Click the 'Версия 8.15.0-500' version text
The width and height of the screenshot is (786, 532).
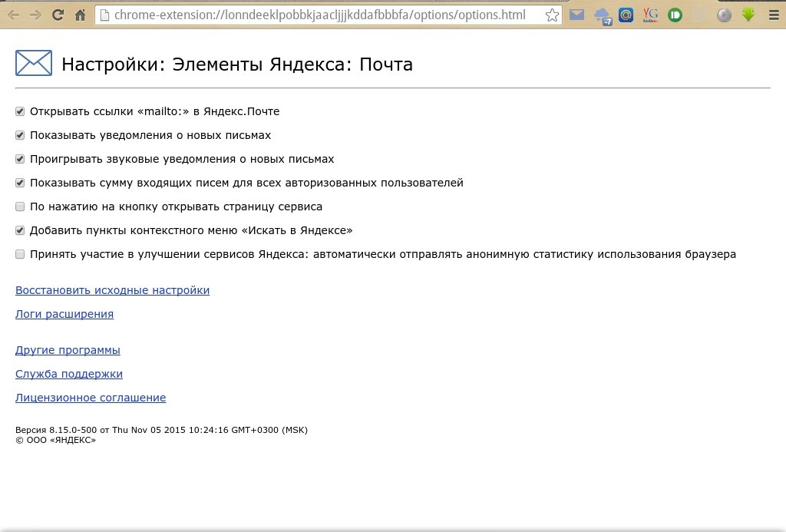[161, 430]
